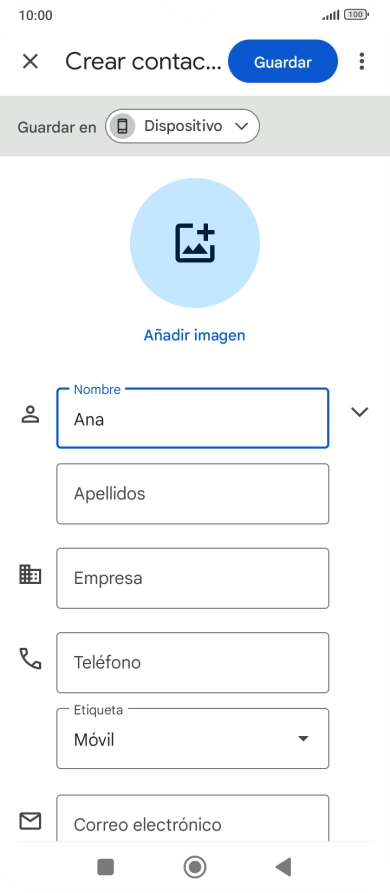Tap the phone handset icon
The image size is (390, 893).
tap(30, 658)
